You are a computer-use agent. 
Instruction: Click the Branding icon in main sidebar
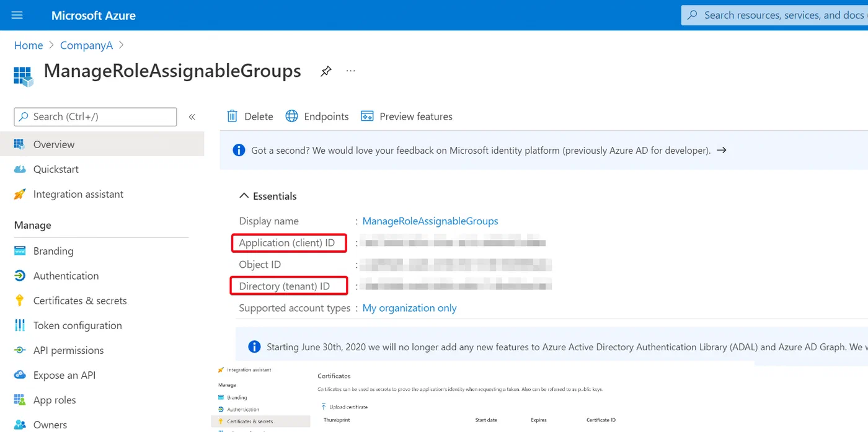tap(20, 251)
